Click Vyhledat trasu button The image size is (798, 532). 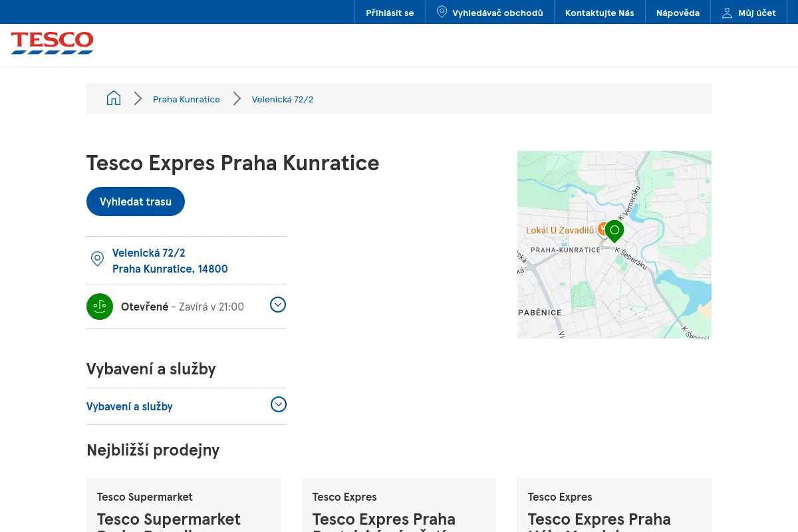click(136, 201)
